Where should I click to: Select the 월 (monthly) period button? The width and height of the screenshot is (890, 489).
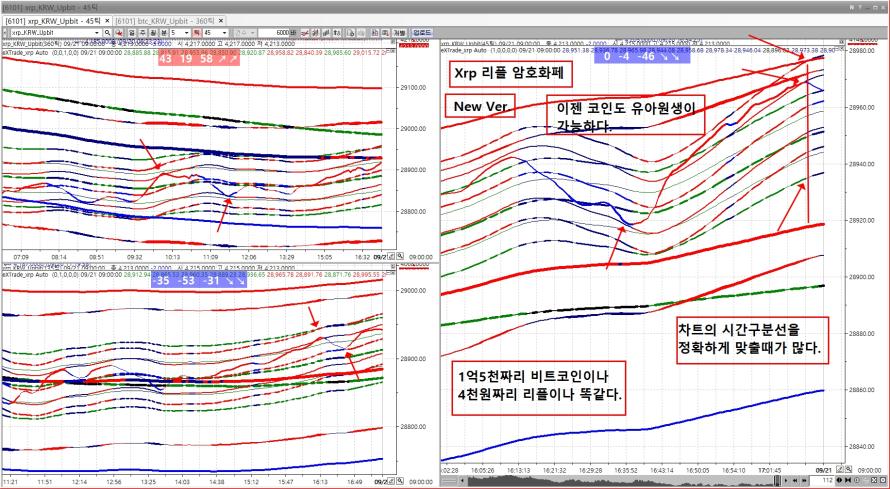[x=153, y=33]
